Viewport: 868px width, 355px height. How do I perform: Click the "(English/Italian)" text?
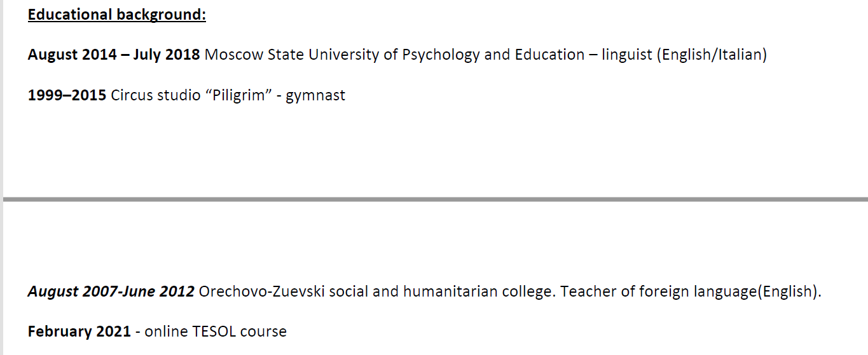[712, 55]
